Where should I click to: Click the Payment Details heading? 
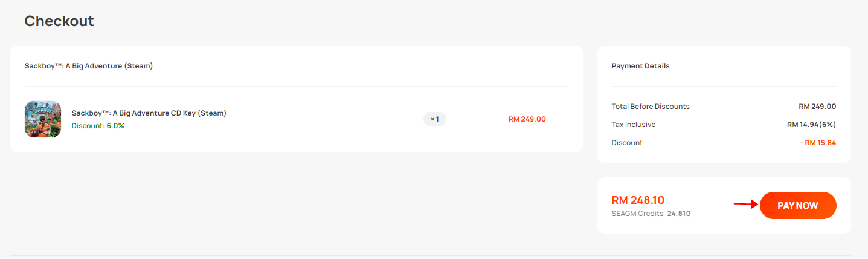(x=641, y=66)
